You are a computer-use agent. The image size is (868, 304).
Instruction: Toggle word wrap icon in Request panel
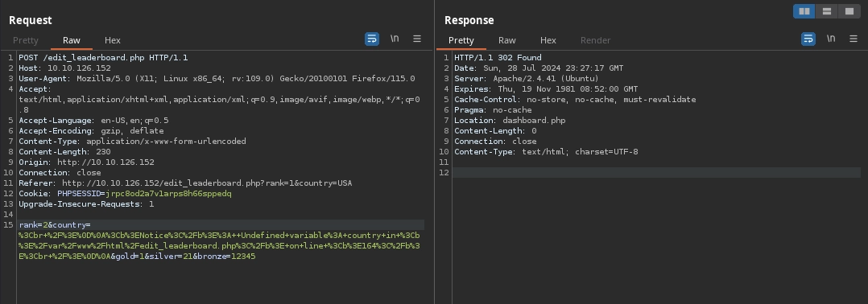(372, 39)
